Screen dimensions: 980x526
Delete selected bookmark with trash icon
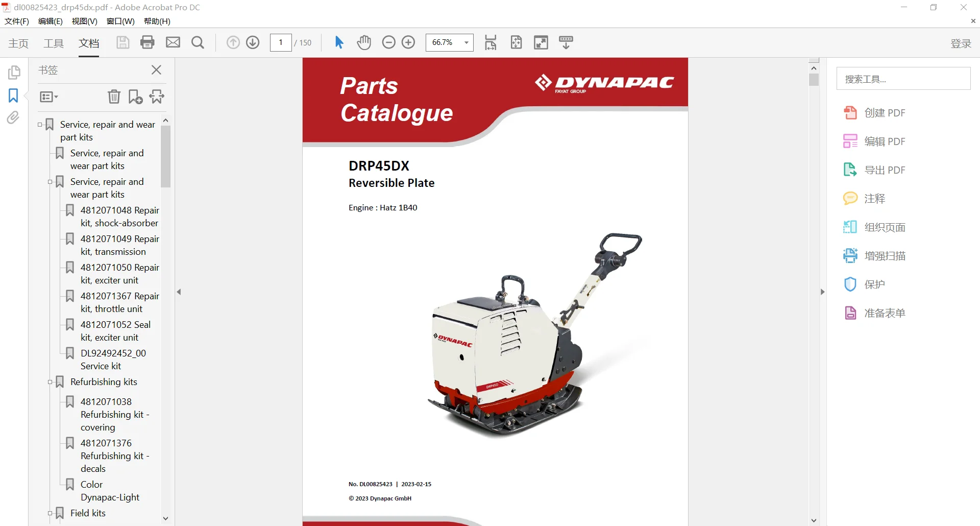pos(114,97)
